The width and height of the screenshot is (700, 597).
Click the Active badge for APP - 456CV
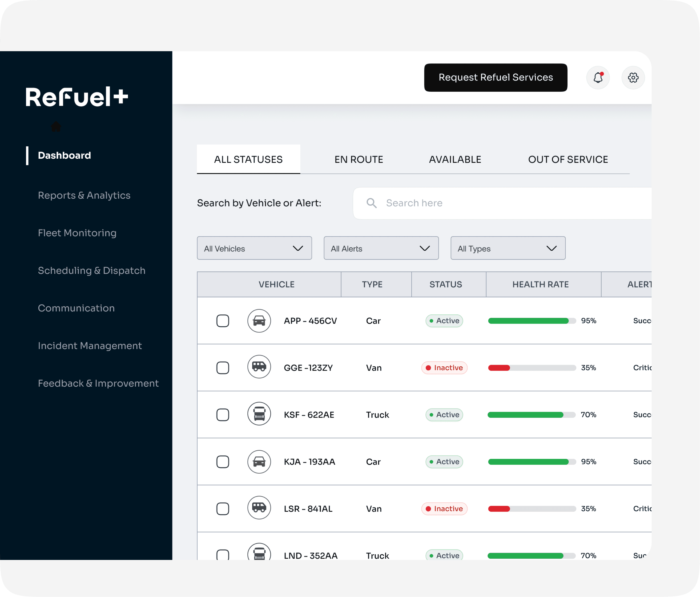coord(444,320)
